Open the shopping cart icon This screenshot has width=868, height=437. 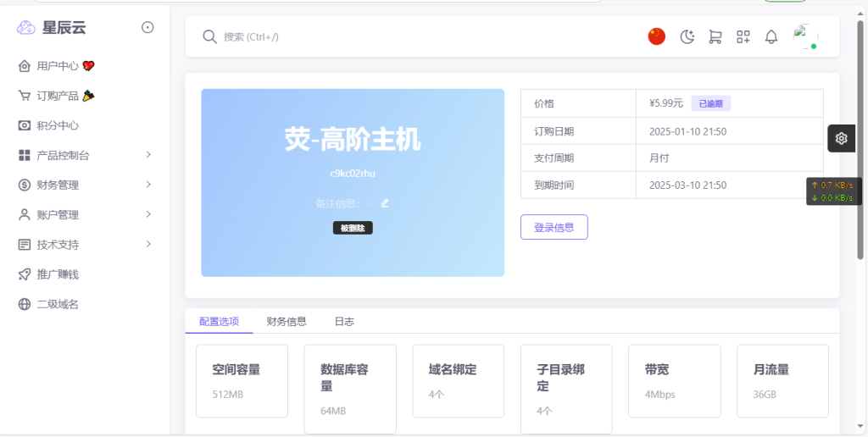click(x=715, y=36)
